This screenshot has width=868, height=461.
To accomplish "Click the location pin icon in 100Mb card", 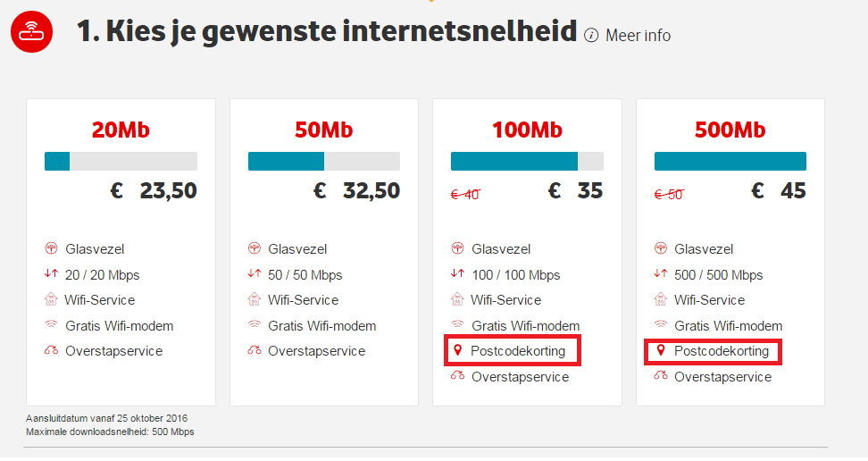I will [x=458, y=351].
